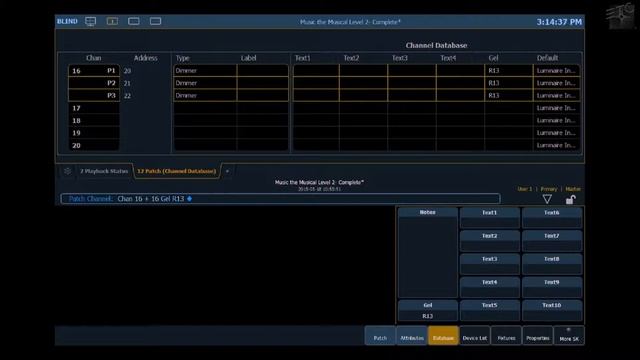
Task: Select the Text7 field button
Action: pyautogui.click(x=552, y=241)
